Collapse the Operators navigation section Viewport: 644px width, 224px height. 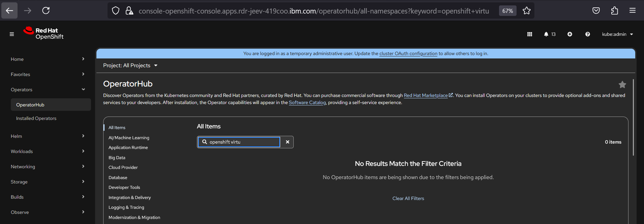tap(47, 90)
